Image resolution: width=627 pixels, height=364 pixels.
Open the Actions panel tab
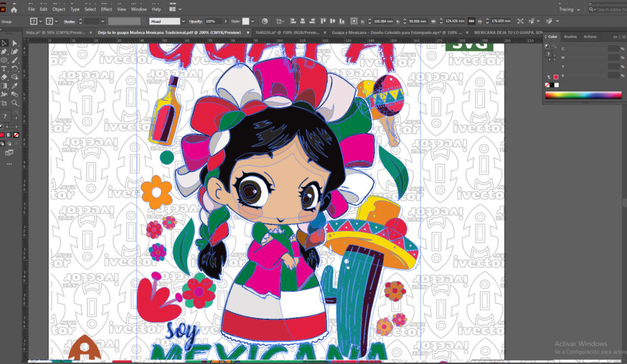click(x=590, y=37)
